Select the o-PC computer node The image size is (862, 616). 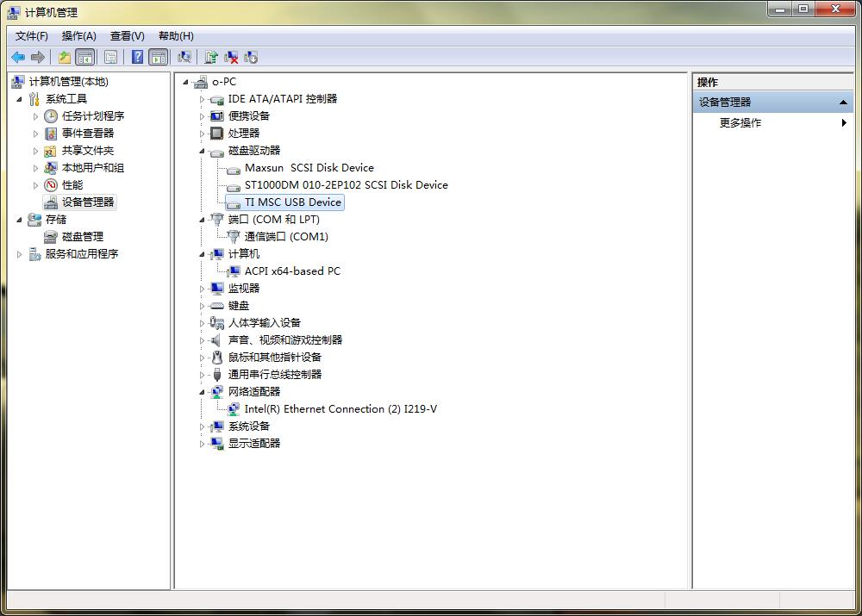coord(224,82)
